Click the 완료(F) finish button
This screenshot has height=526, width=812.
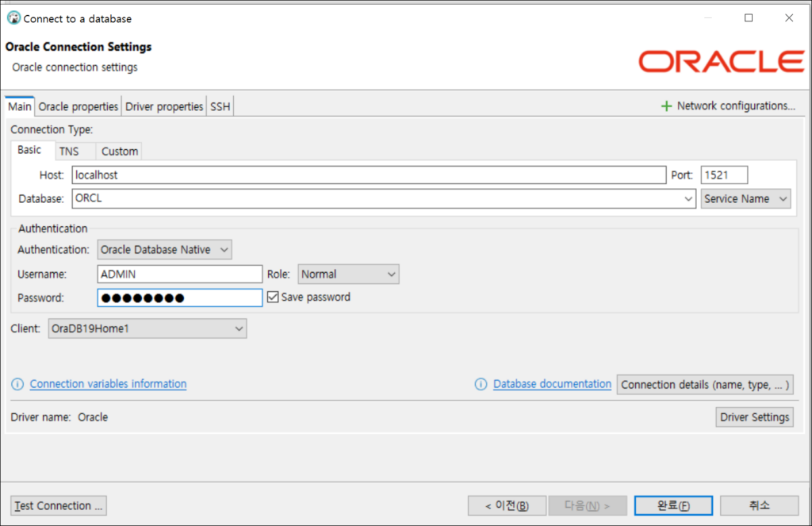673,505
